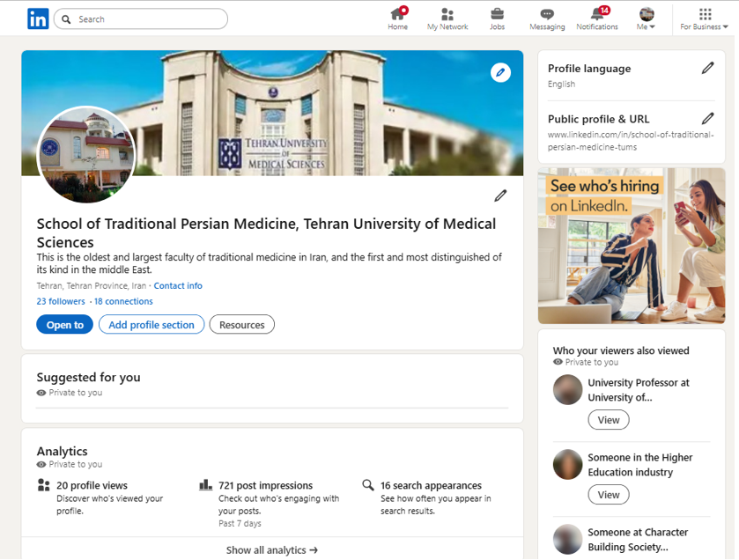Expand the Me account dropdown

[x=647, y=18]
